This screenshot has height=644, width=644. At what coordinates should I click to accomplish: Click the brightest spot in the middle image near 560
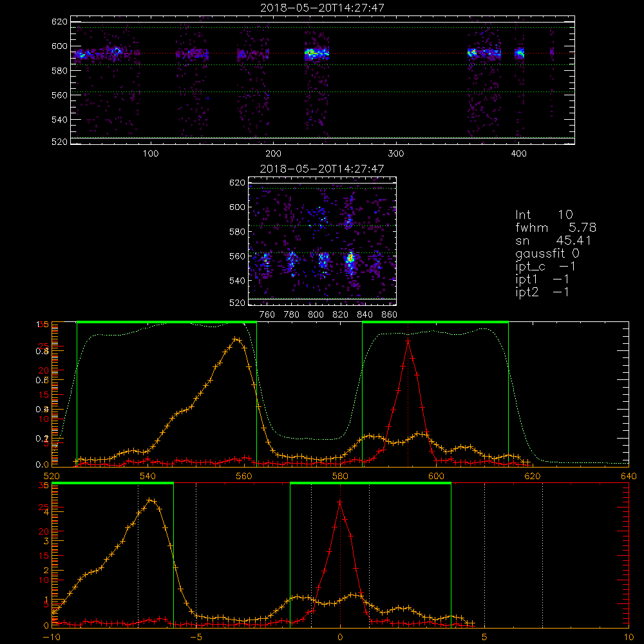click(350, 258)
